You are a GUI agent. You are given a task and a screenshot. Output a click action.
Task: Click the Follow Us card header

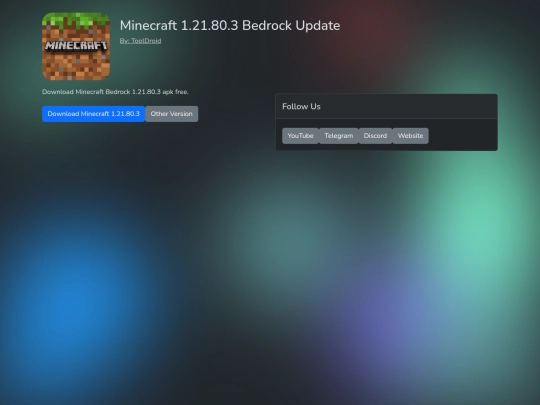tap(386, 106)
